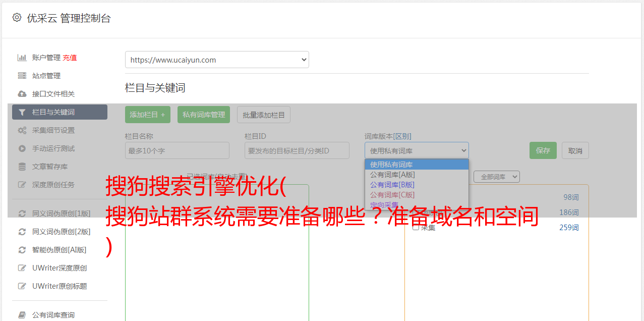This screenshot has width=644, height=321.
Task: Focus the 栏目ID input field
Action: (297, 150)
